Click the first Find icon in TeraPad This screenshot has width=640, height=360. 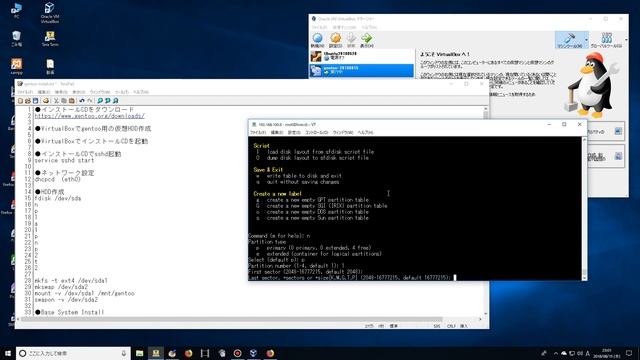point(100,100)
